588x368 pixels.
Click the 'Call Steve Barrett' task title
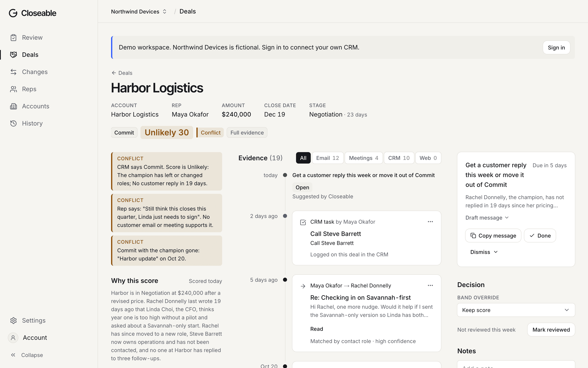click(x=335, y=234)
